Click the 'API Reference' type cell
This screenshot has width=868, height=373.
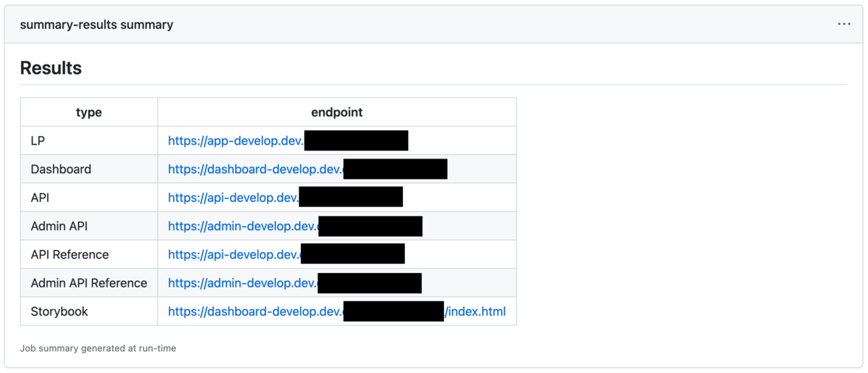pyautogui.click(x=89, y=254)
